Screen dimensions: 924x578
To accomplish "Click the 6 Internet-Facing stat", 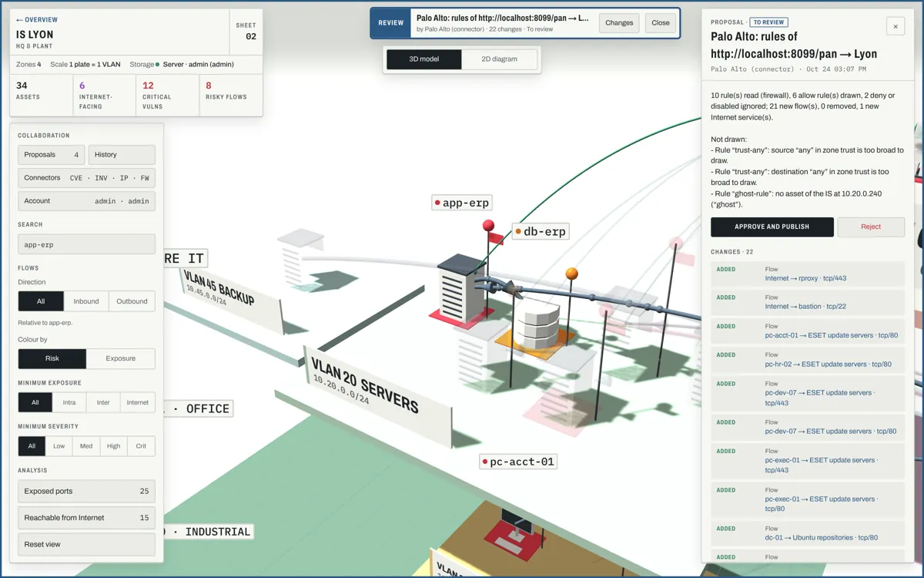I will point(105,96).
